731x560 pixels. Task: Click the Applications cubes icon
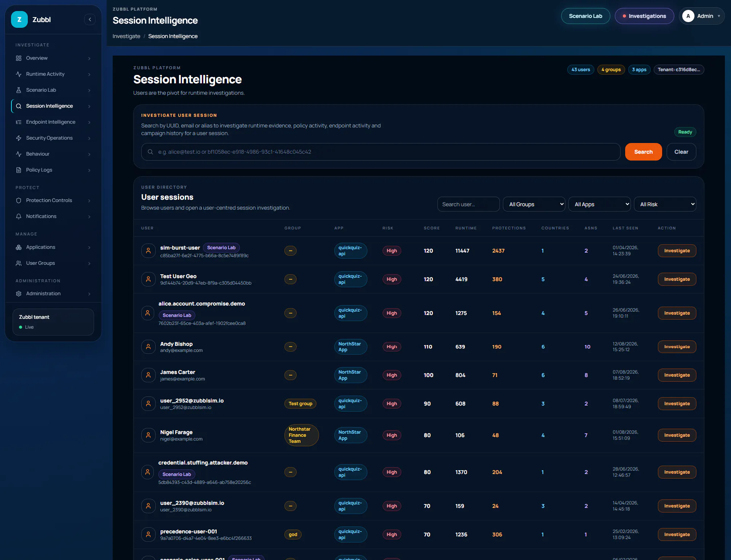pos(19,247)
